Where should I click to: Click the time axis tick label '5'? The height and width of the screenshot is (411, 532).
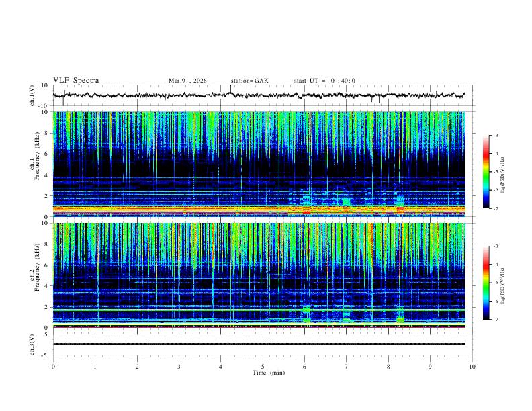coord(263,367)
